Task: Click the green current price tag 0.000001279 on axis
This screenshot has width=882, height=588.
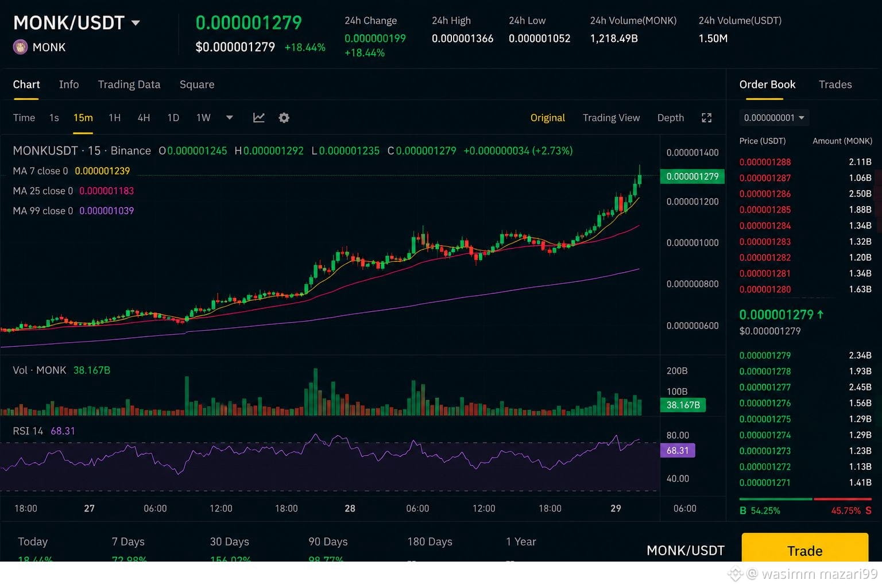Action: coord(692,176)
